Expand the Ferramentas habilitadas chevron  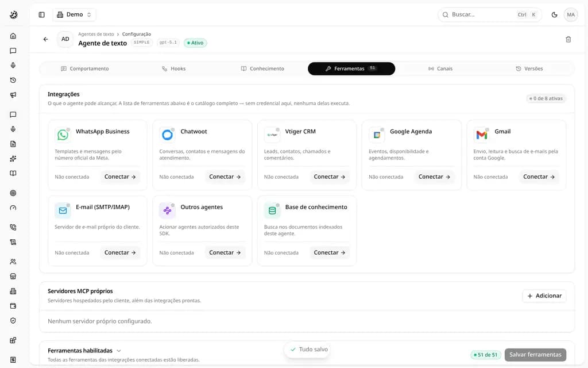119,351
